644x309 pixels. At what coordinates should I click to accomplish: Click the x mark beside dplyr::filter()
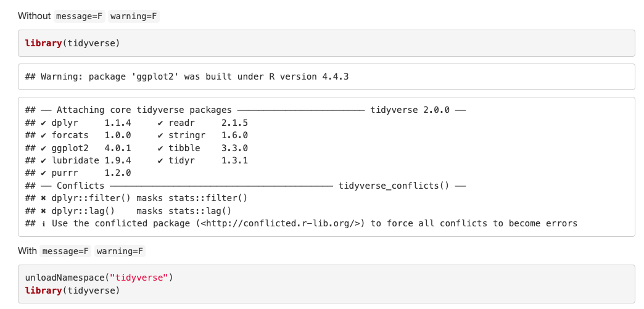tap(44, 198)
